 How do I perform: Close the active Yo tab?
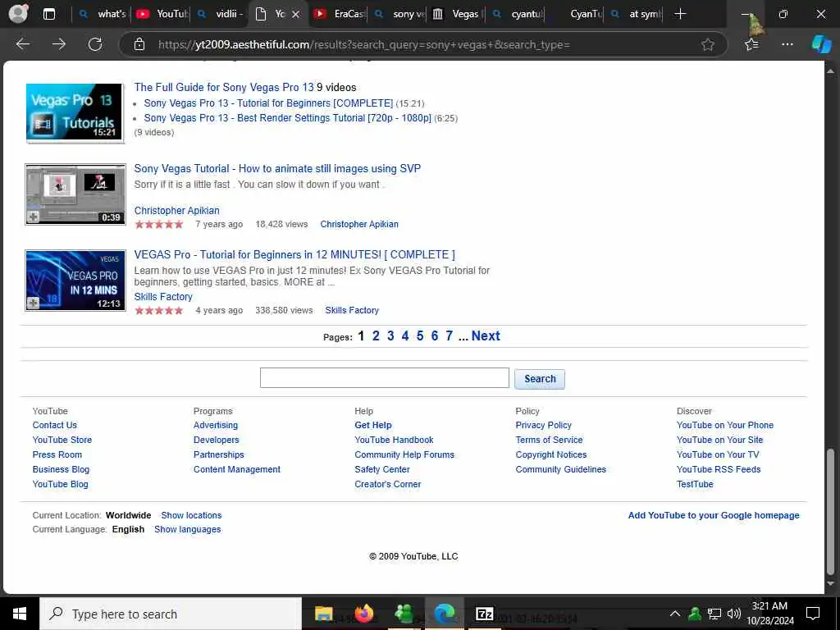click(x=295, y=15)
